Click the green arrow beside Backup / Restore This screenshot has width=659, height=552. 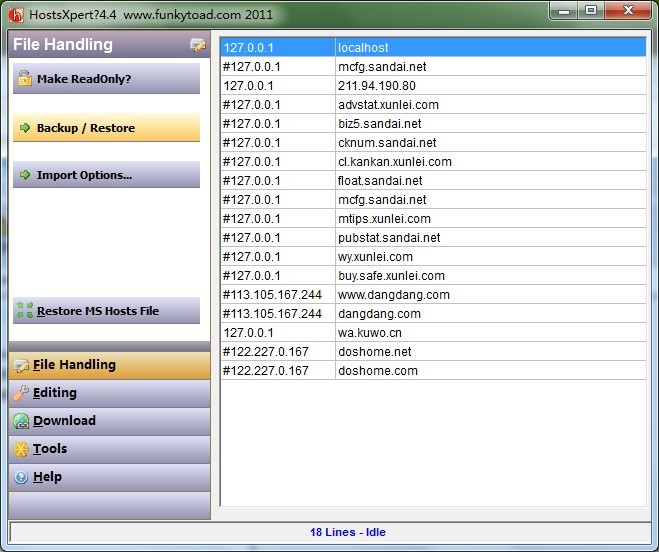[24, 128]
